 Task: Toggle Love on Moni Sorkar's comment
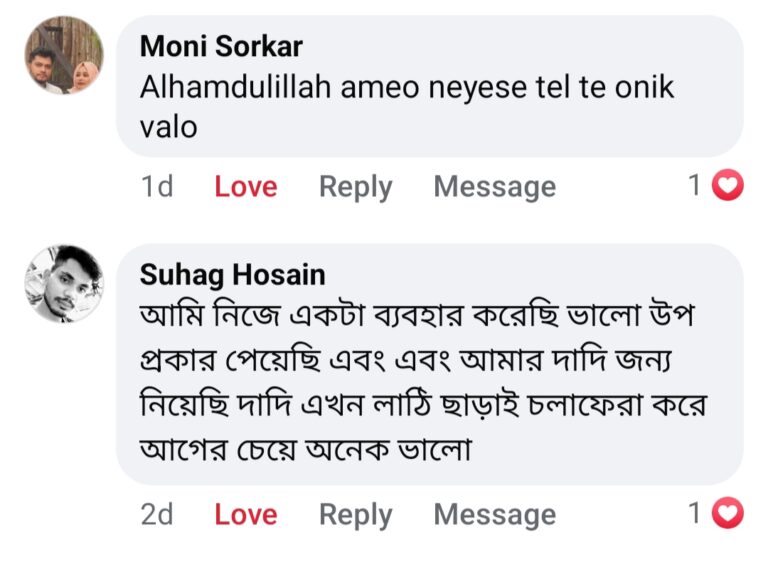245,187
